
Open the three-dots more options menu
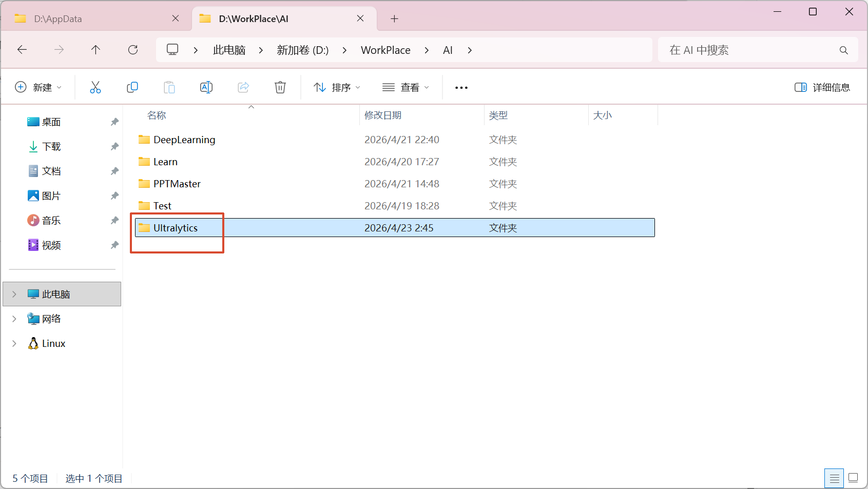click(x=461, y=88)
